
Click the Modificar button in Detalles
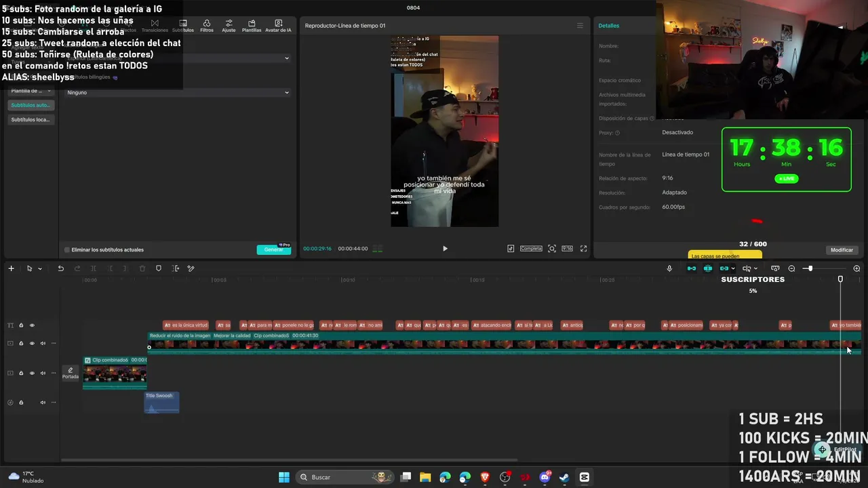842,250
